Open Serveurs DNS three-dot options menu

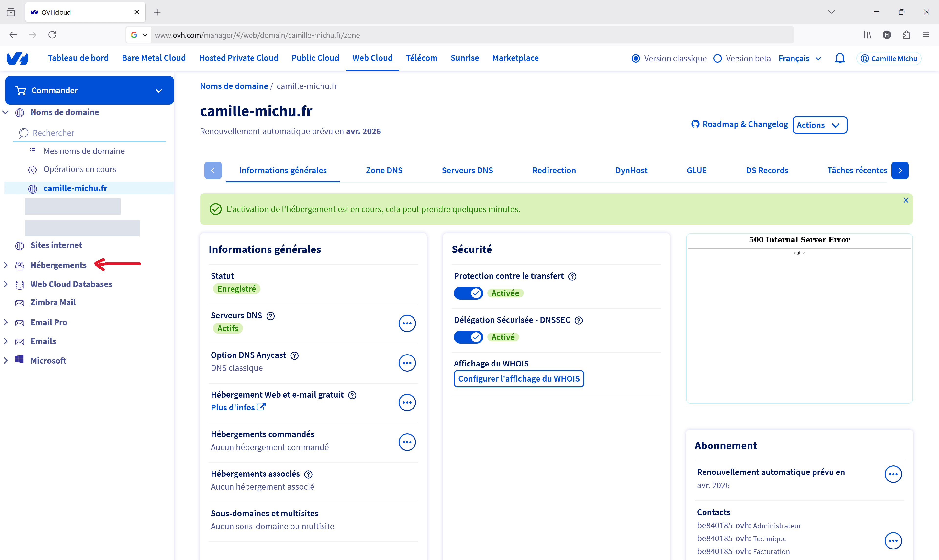(x=407, y=323)
